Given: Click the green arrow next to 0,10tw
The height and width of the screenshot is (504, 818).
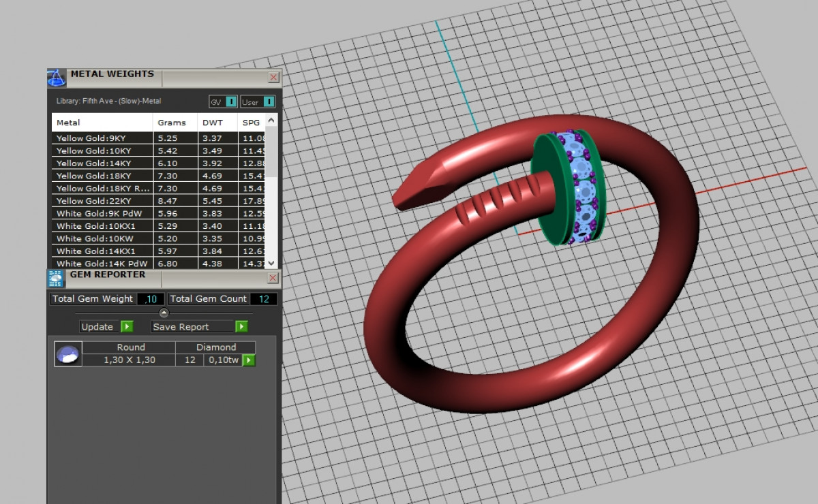Looking at the screenshot, I should pyautogui.click(x=249, y=360).
